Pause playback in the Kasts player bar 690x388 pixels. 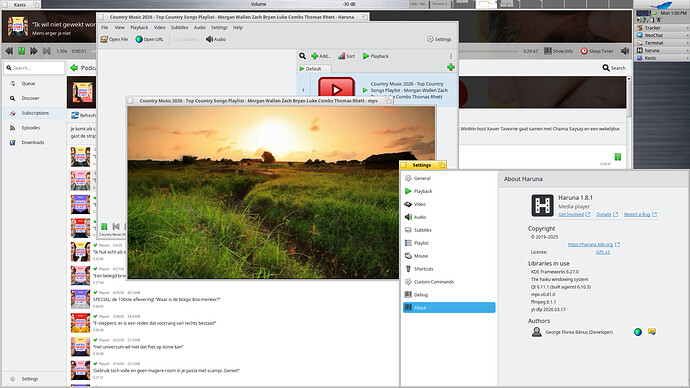[21, 51]
